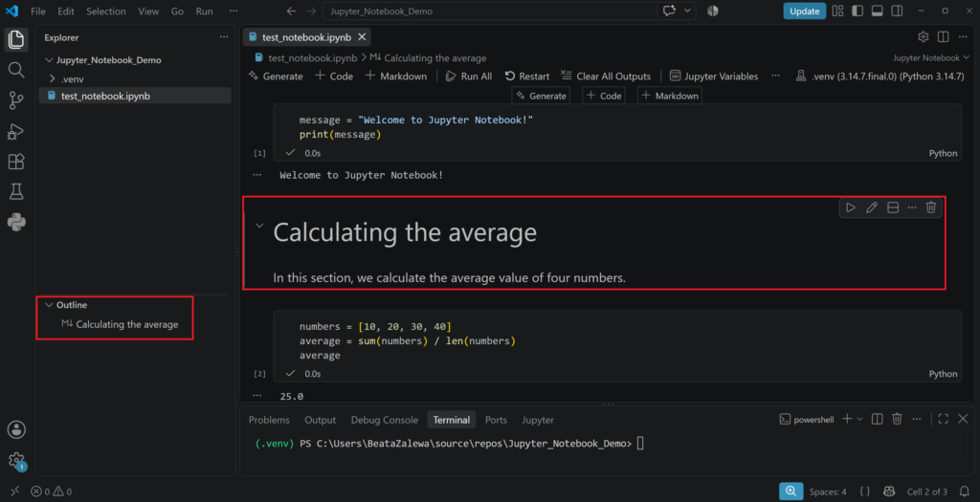Viewport: 980px width, 502px height.
Task: Toggle the secondary side bar visibility
Action: click(x=897, y=11)
